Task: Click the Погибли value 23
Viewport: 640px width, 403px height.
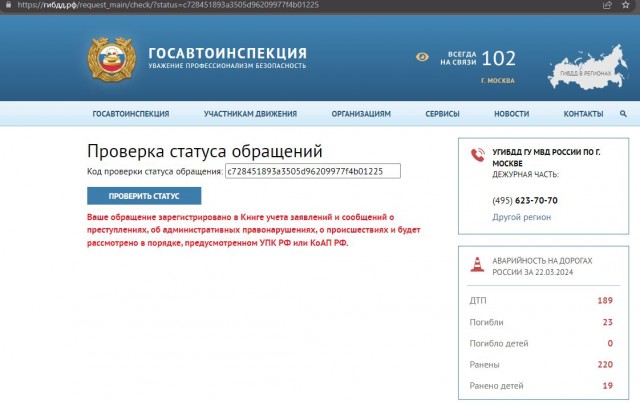Action: [607, 322]
